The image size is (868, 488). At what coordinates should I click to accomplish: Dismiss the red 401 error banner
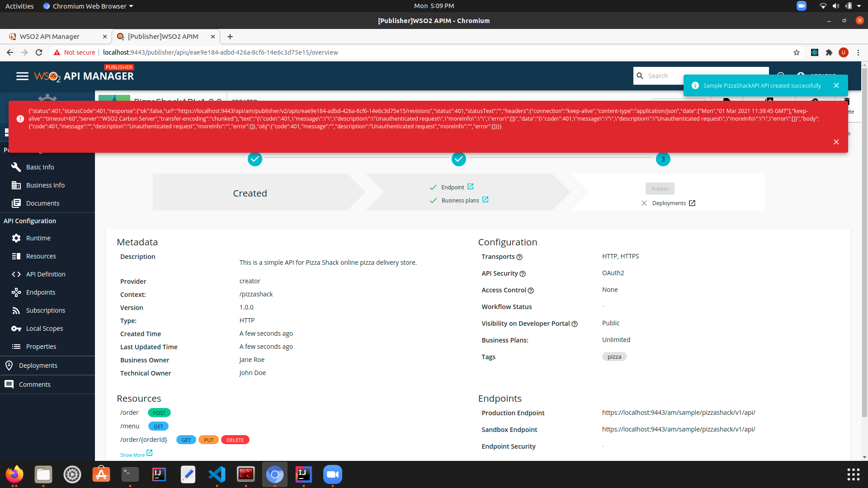[x=836, y=141]
